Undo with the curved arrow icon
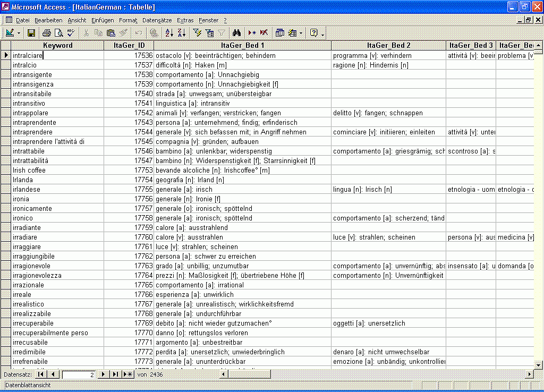 [x=139, y=33]
